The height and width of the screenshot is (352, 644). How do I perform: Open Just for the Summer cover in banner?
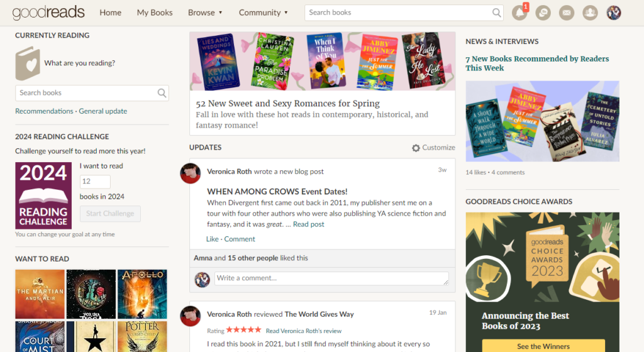(377, 62)
